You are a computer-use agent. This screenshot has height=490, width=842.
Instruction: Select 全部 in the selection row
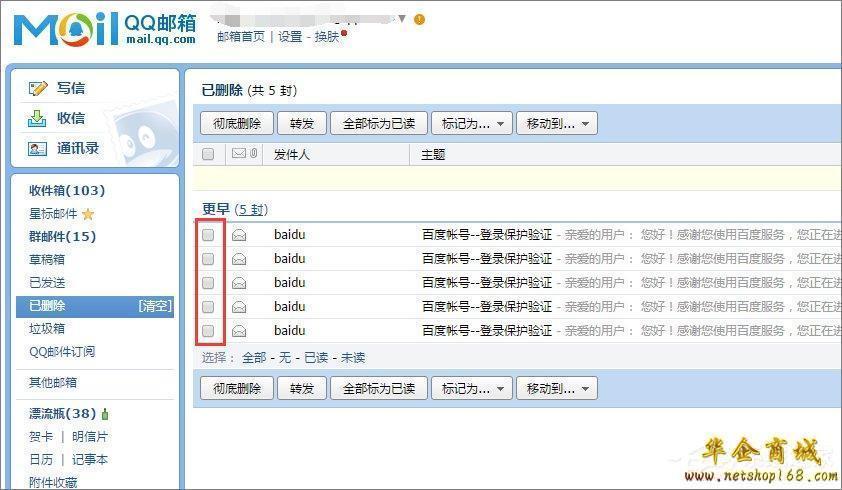tap(254, 358)
